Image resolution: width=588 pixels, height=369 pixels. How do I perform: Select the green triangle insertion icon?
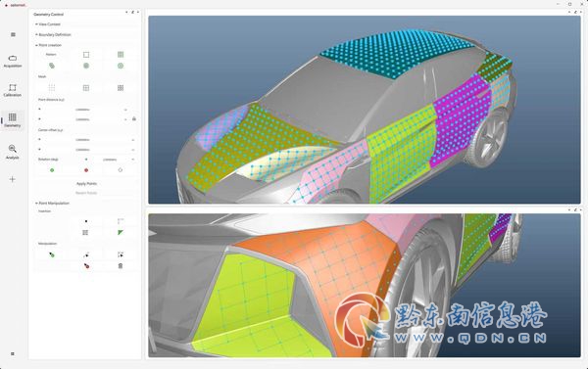121,233
